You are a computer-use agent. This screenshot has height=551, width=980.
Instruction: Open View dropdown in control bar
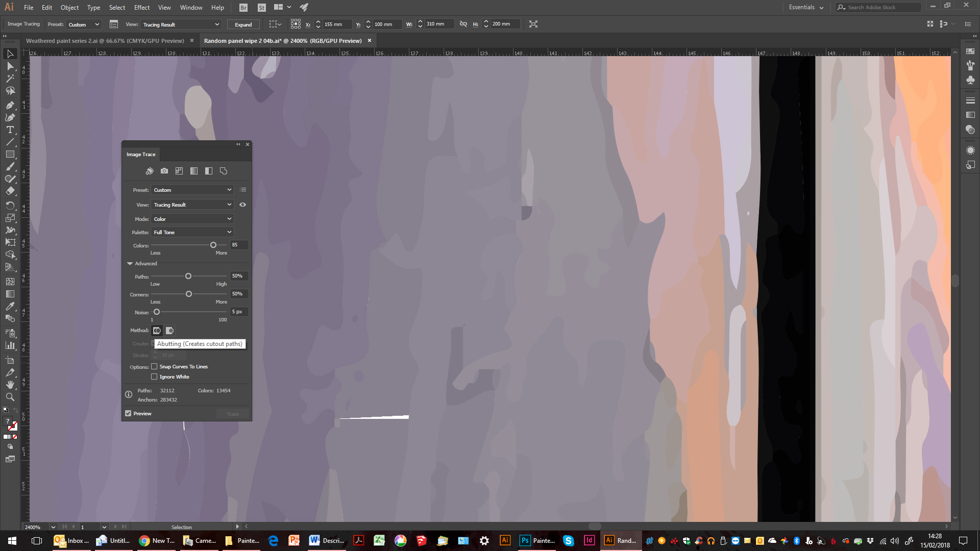pos(181,24)
